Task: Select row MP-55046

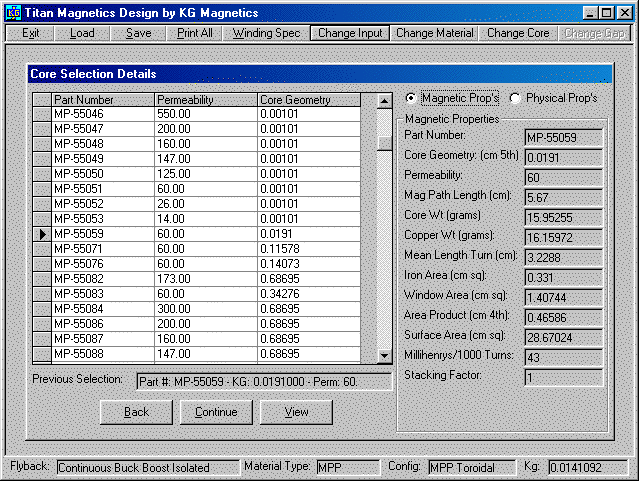Action: pos(196,114)
